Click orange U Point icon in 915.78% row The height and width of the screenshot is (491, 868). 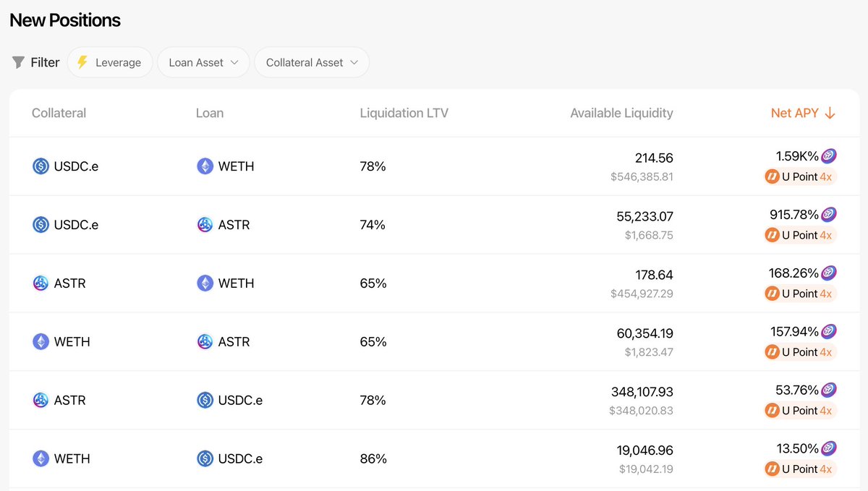click(x=773, y=235)
